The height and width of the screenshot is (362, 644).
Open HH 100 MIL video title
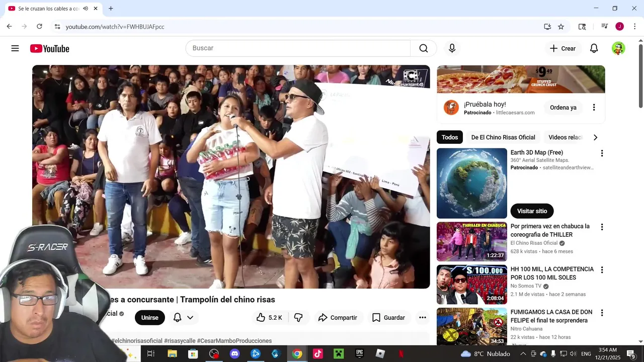(x=552, y=273)
